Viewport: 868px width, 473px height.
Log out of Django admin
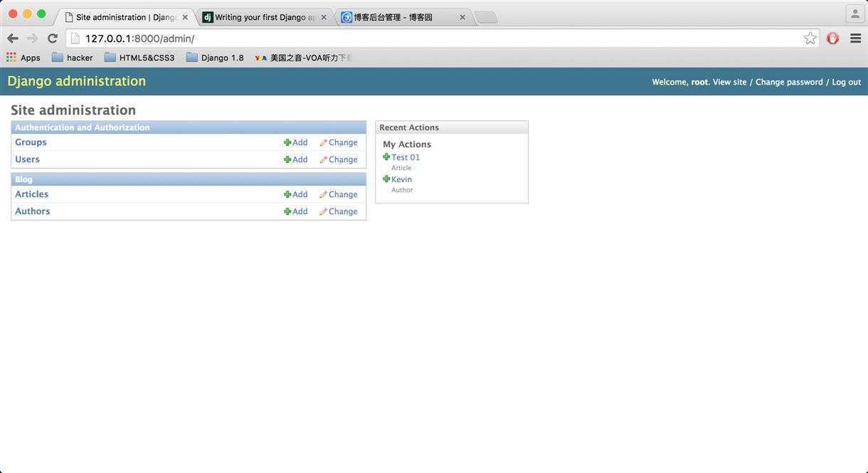(846, 82)
